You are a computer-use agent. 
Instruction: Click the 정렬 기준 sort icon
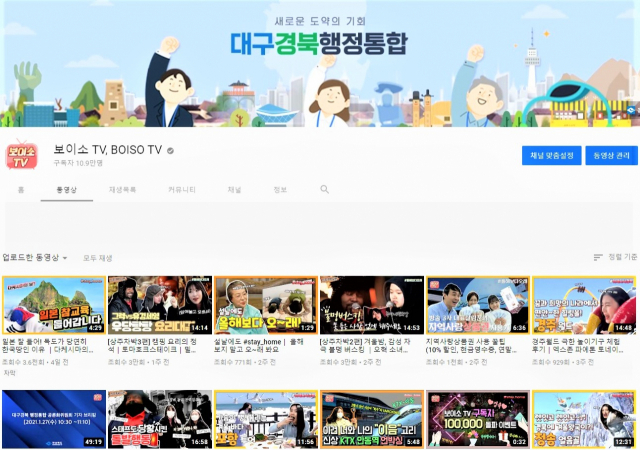pyautogui.click(x=598, y=257)
